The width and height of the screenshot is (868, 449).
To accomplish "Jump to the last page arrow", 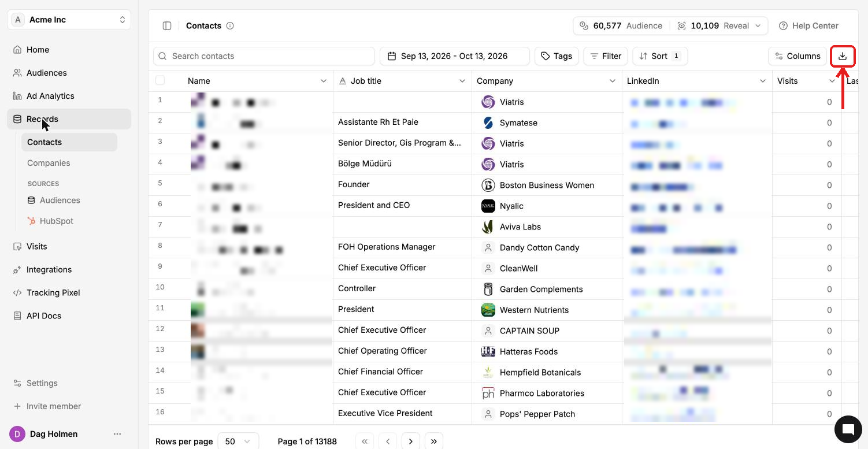I will click(434, 441).
